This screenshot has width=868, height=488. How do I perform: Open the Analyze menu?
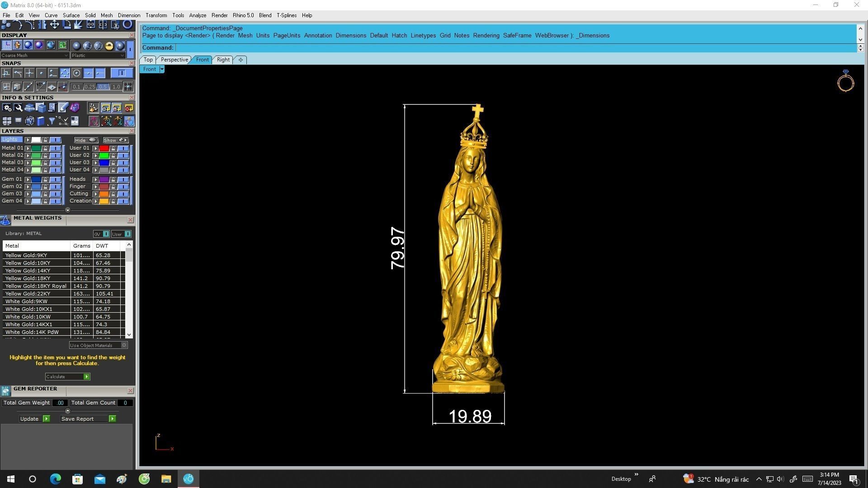[198, 15]
